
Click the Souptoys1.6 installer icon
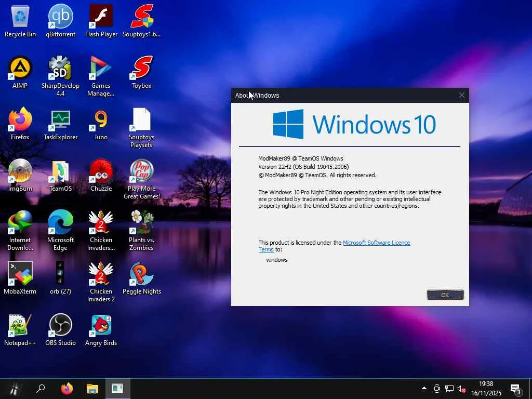[x=141, y=21]
